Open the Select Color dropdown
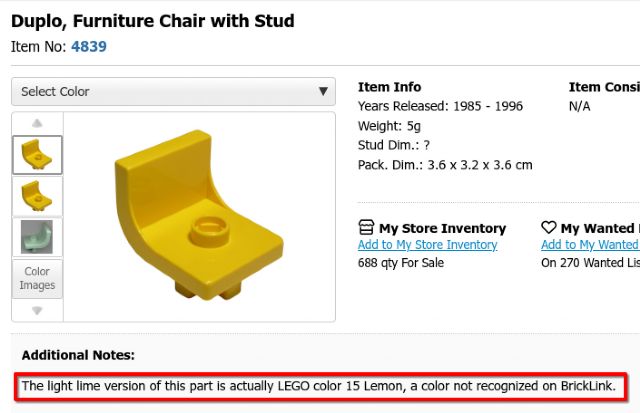The width and height of the screenshot is (640, 413). click(x=173, y=91)
